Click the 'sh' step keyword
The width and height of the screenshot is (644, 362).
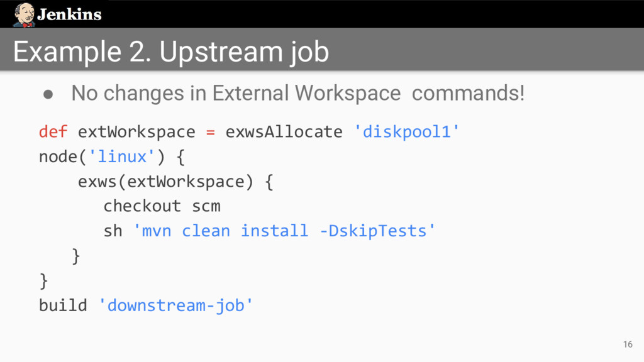113,231
